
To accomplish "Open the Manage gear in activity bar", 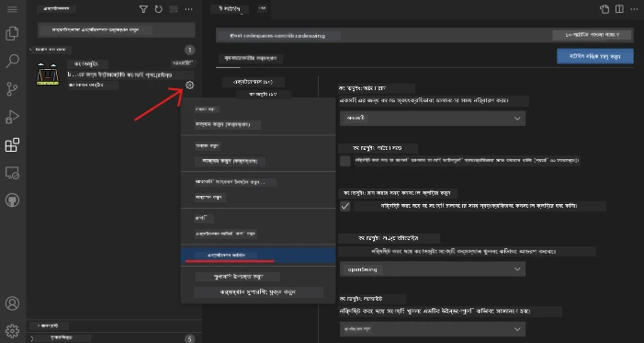I will tap(12, 331).
